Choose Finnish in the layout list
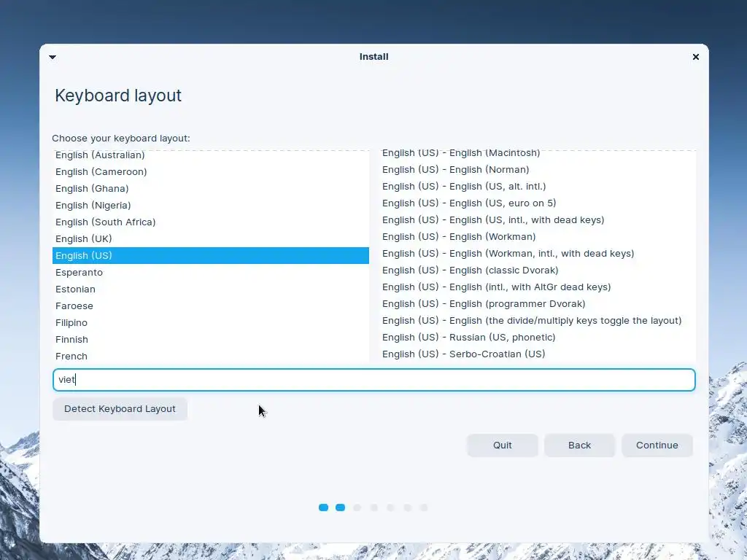Screen dimensions: 747x560 coord(211,340)
